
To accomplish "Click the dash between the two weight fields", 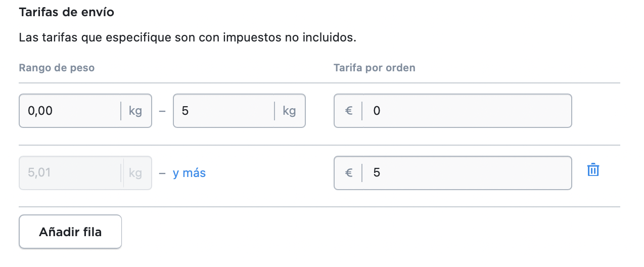I will pyautogui.click(x=162, y=111).
